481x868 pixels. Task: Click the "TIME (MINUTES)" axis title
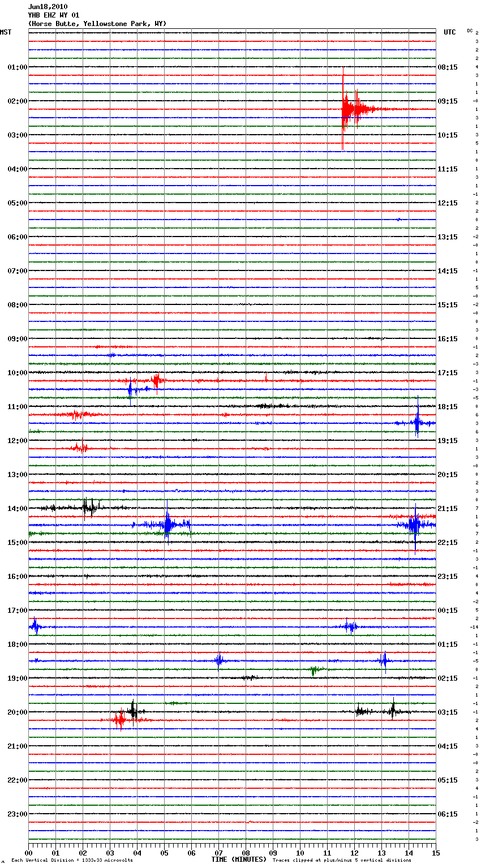[239, 860]
